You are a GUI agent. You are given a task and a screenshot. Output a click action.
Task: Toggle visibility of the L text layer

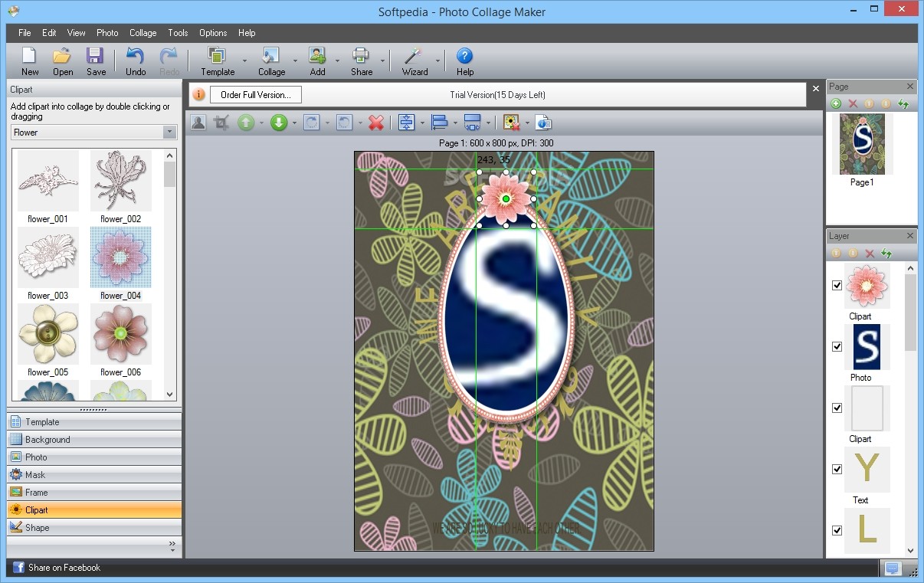837,530
